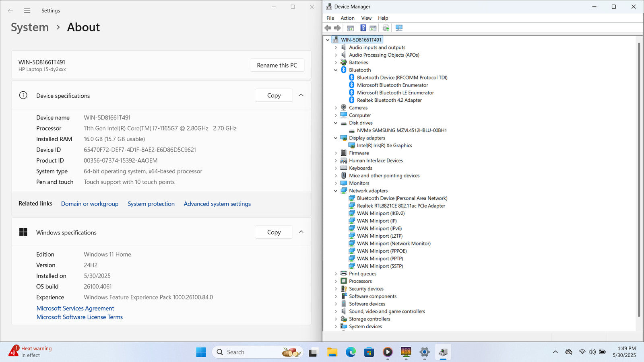Collapse the Display adapters category

(x=336, y=138)
